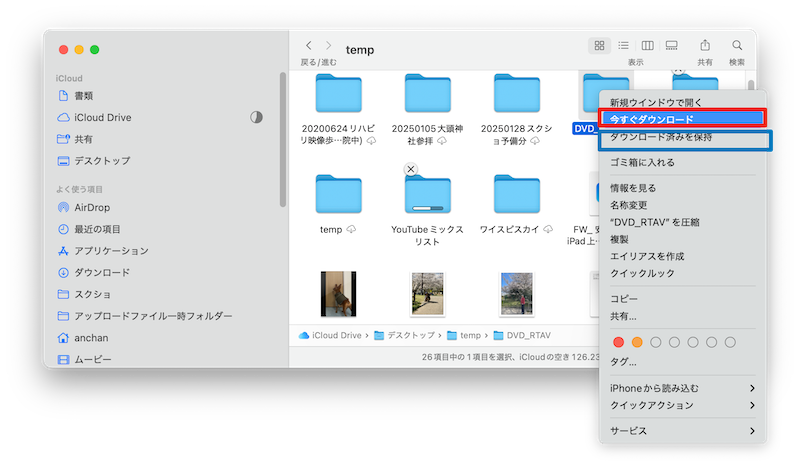Viewport: 800px width, 464px height.
Task: Click iCloud Drive in the path bar
Action: coord(330,335)
